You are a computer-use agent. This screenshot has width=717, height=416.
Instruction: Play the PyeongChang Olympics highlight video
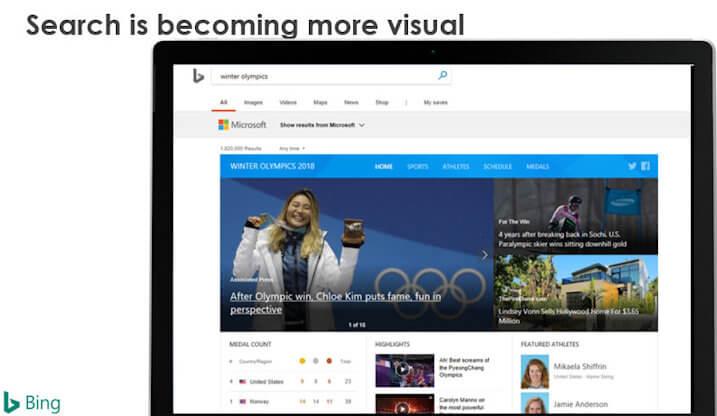(404, 370)
